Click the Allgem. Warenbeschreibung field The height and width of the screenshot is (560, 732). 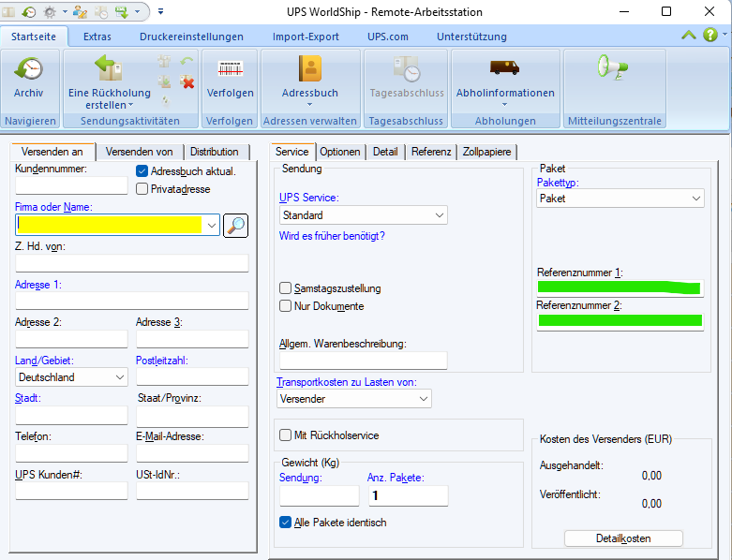point(364,361)
